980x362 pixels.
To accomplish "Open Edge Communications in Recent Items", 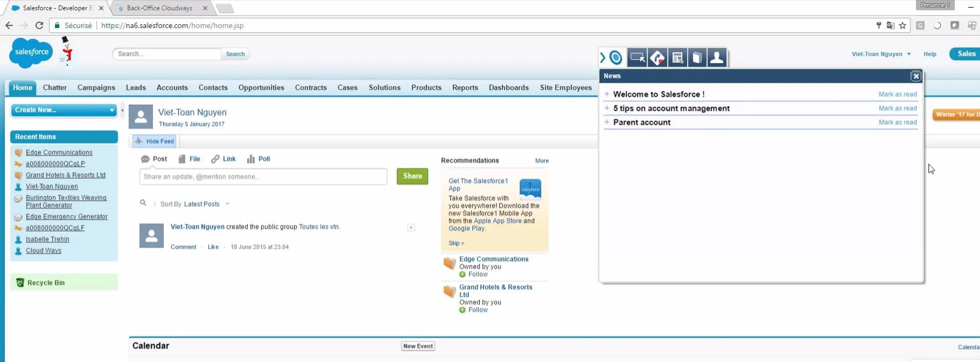I will click(x=59, y=153).
